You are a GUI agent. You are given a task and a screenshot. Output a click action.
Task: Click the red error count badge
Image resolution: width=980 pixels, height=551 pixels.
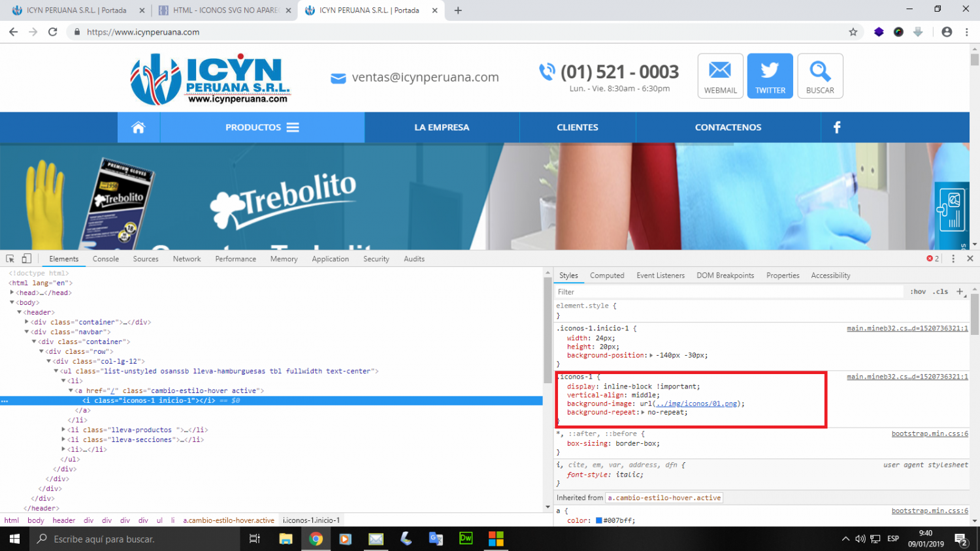933,259
